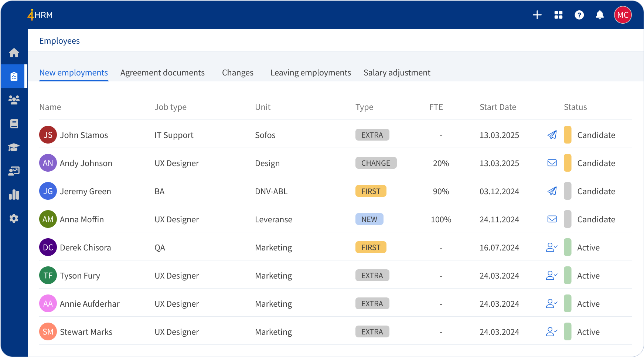This screenshot has width=644, height=357.
Task: Click the Leveranse unit cell
Action: pyautogui.click(x=273, y=219)
